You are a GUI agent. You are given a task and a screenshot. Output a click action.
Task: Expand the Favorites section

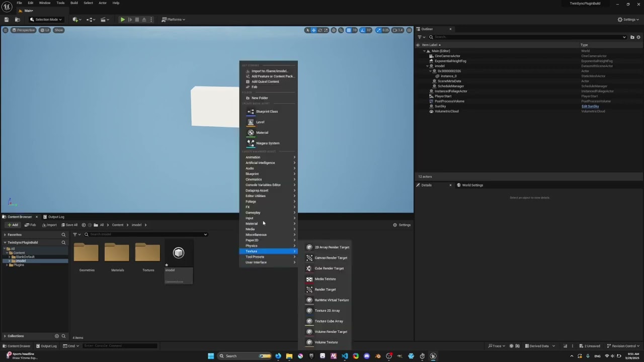5,235
